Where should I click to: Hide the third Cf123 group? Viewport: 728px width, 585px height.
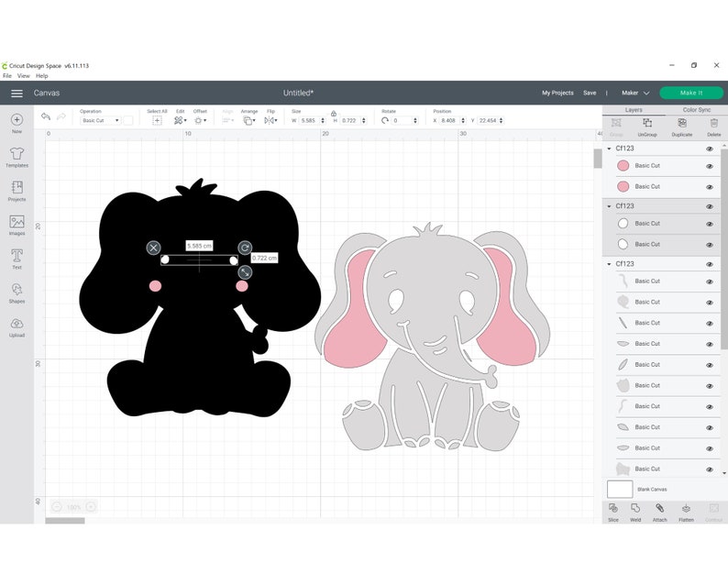[x=710, y=264]
